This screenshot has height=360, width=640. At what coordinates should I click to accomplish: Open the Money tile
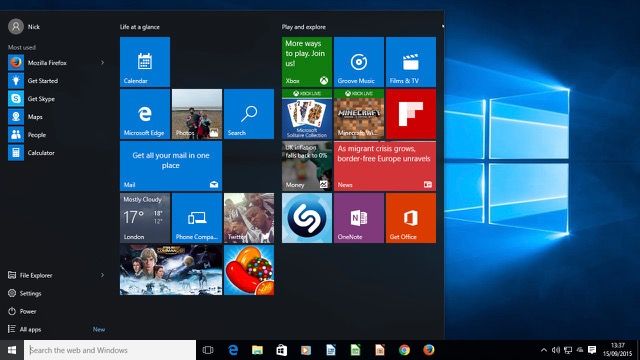[307, 166]
